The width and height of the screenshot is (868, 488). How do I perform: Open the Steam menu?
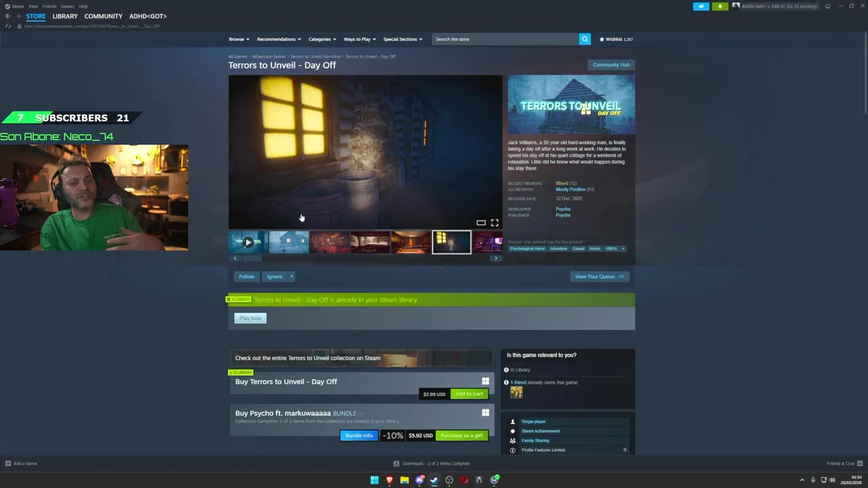[14, 6]
